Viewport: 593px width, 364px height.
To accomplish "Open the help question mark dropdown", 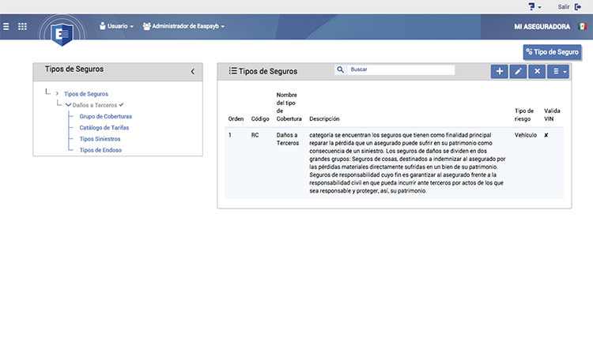I will click(x=534, y=6).
